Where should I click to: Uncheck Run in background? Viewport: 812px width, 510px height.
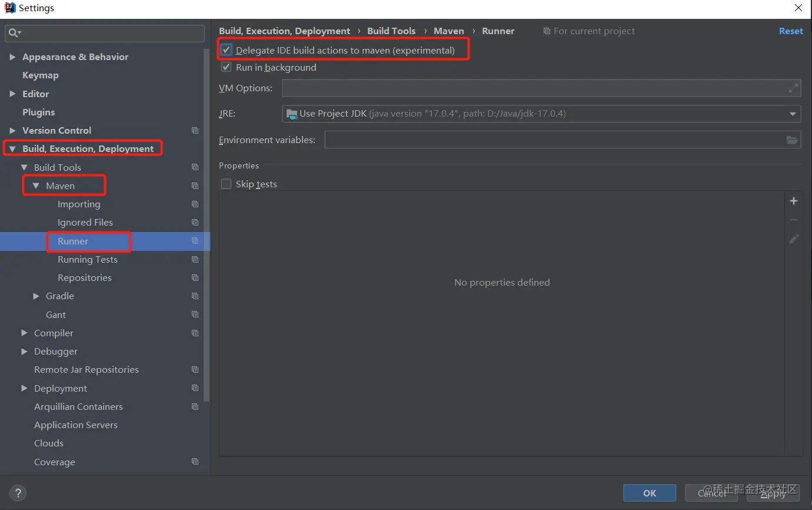[227, 67]
